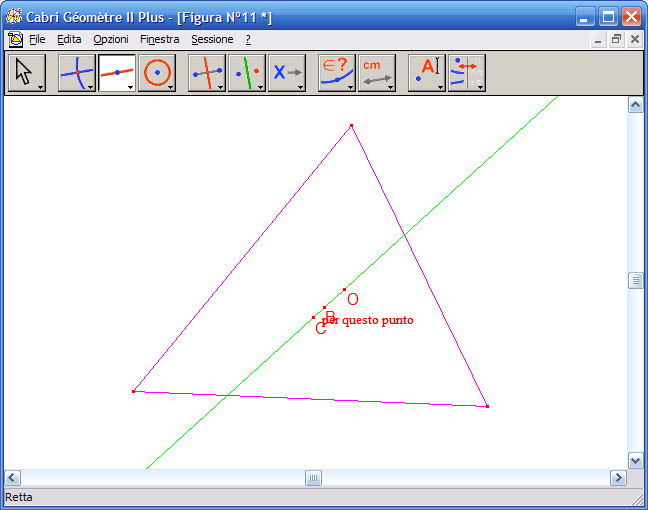Click the bottom-left vertex of the triangle
Viewport: 648px width, 510px height.
point(133,391)
